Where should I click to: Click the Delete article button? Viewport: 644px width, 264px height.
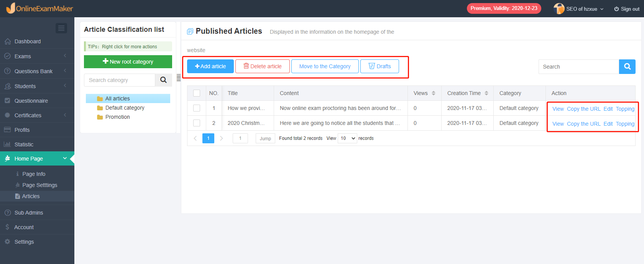pos(263,66)
